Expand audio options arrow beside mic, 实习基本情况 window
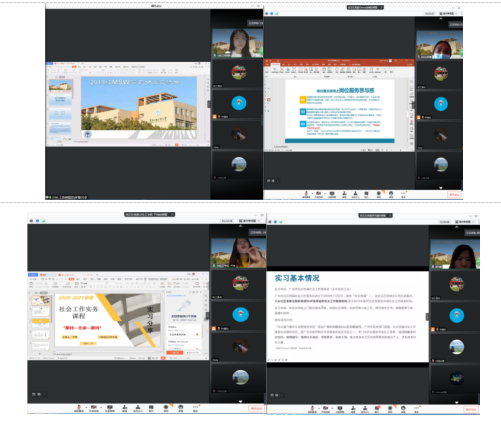The image size is (501, 424). 319,408
